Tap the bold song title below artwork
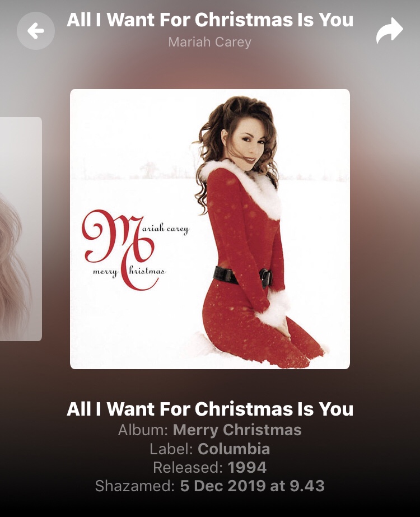Screen dimensions: 420x517 (210, 409)
